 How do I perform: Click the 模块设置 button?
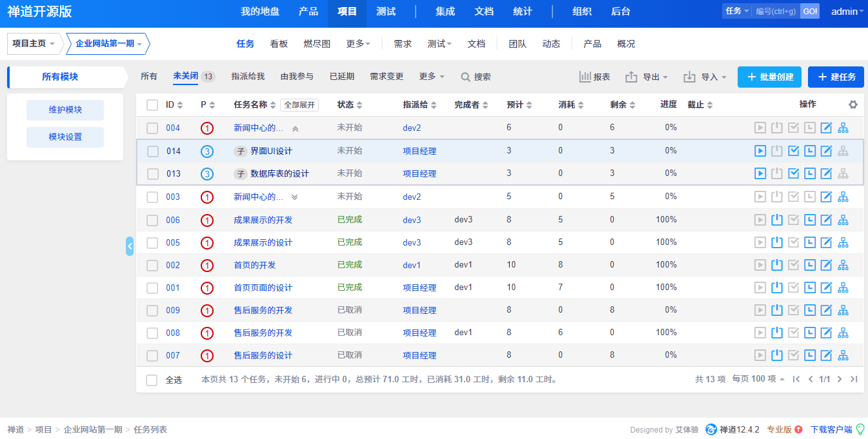(x=65, y=137)
